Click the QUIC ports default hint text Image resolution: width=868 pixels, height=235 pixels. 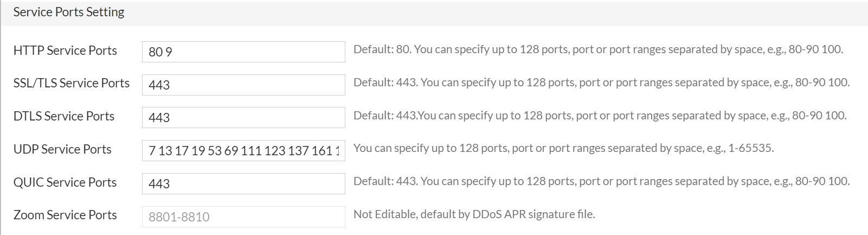[601, 181]
